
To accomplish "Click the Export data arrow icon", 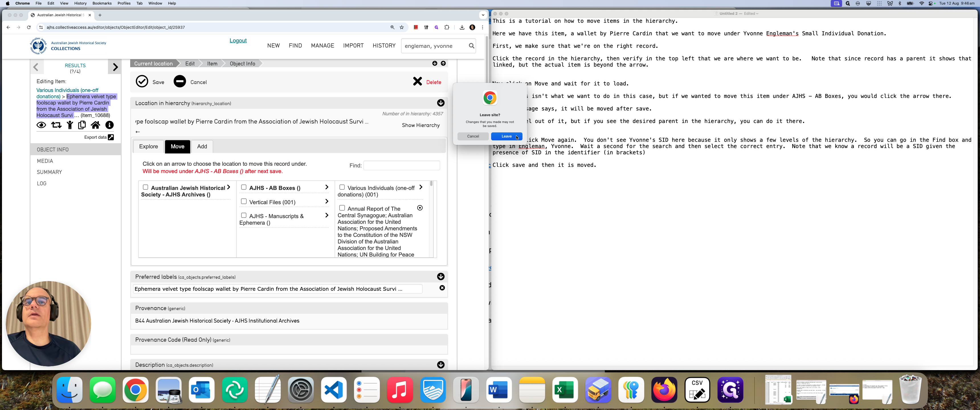I will tap(111, 137).
